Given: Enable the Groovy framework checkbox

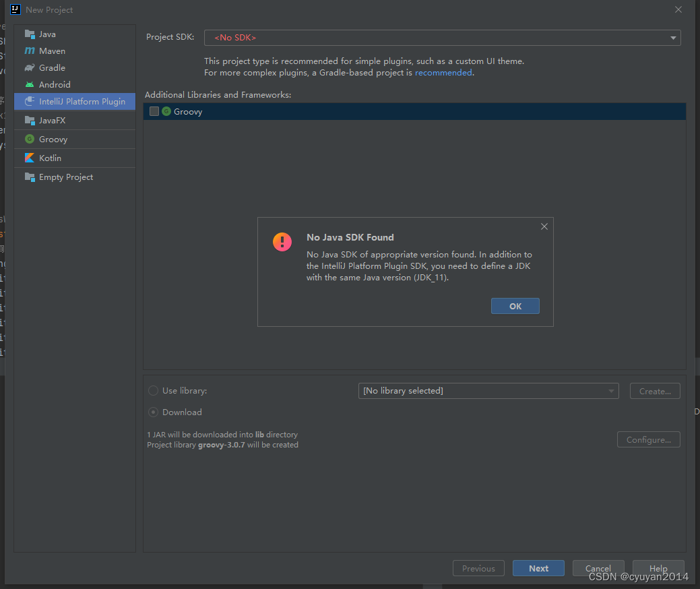Looking at the screenshot, I should [154, 111].
